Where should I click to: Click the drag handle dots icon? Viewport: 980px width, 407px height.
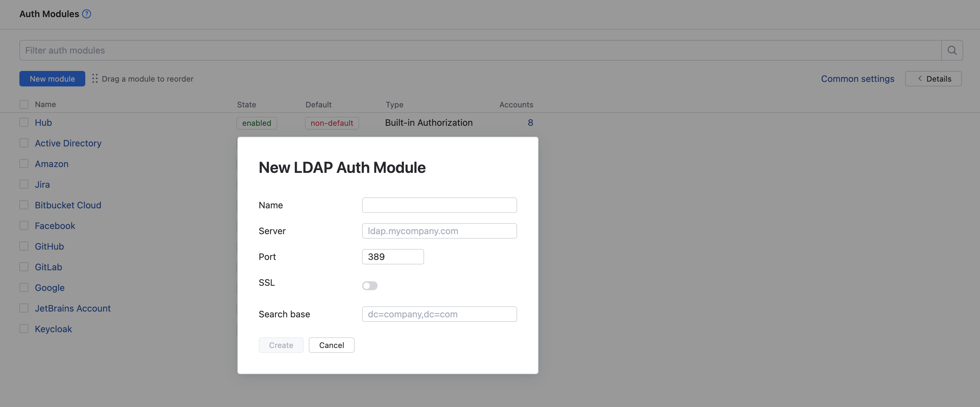click(x=95, y=79)
